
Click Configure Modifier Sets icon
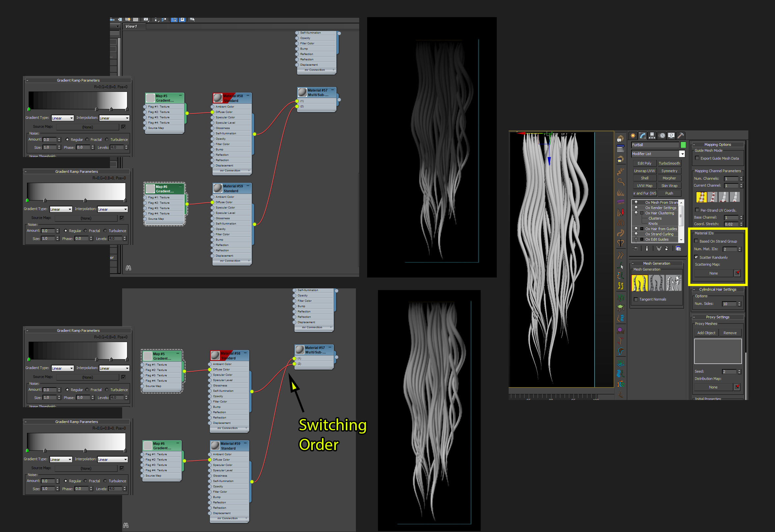click(x=678, y=248)
